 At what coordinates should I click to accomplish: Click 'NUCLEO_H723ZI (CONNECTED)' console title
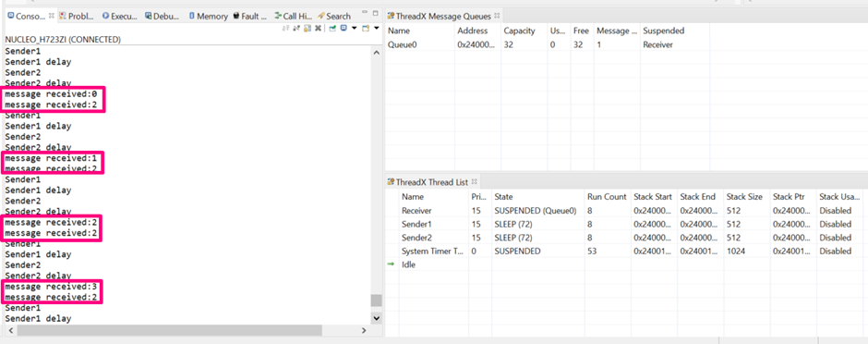click(63, 40)
